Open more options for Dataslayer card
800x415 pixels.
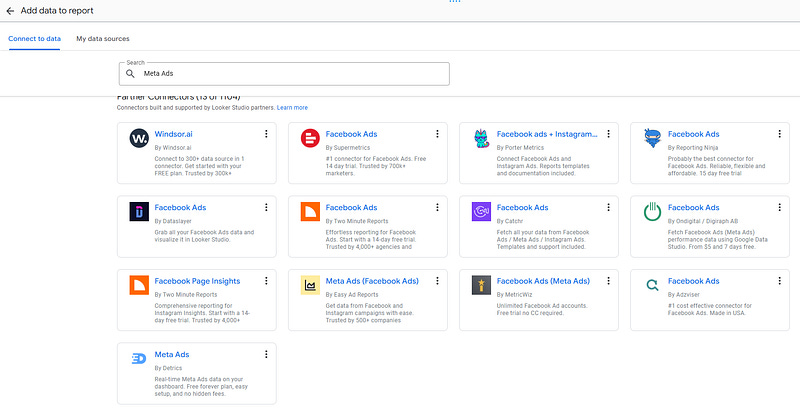(x=266, y=207)
